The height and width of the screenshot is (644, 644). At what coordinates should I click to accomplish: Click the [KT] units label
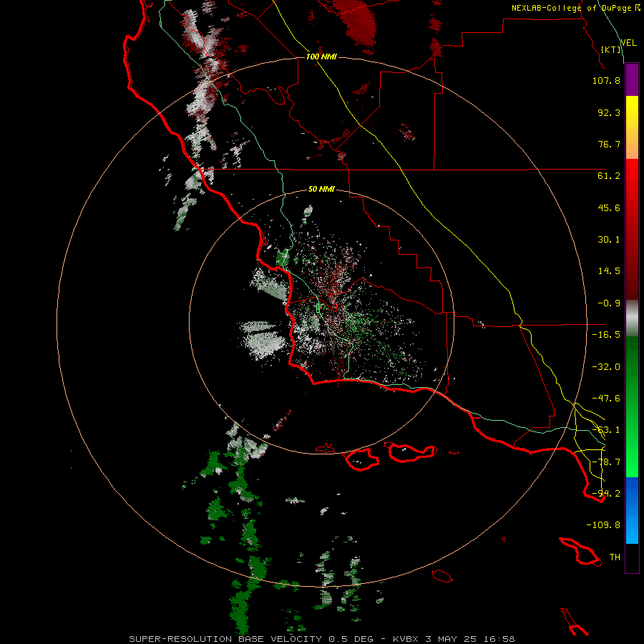click(x=611, y=49)
